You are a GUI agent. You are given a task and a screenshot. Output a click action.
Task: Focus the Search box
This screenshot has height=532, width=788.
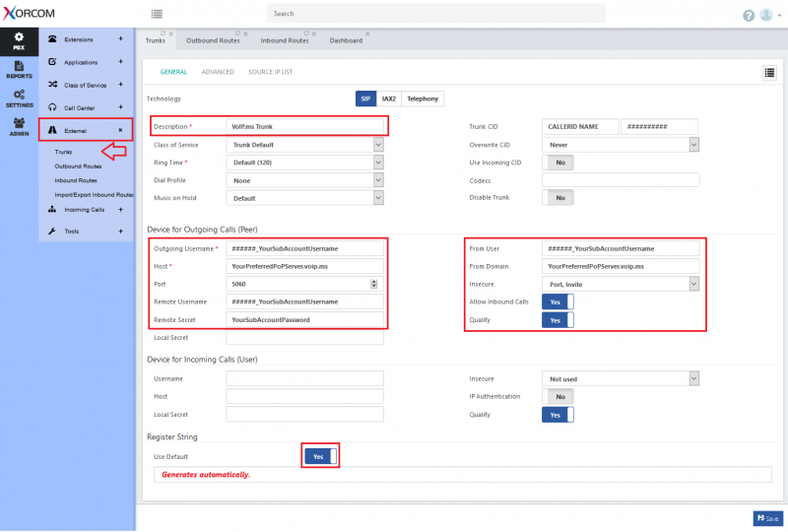435,14
